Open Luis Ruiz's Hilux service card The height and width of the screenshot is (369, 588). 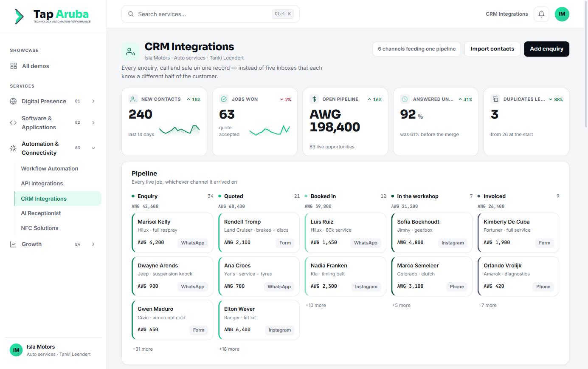point(346,233)
